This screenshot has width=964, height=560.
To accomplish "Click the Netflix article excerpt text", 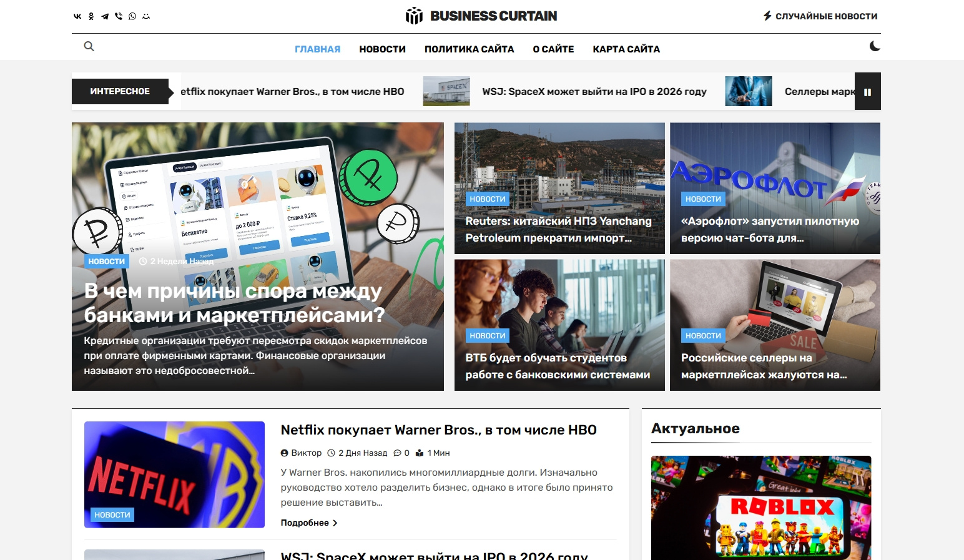I will (x=447, y=488).
